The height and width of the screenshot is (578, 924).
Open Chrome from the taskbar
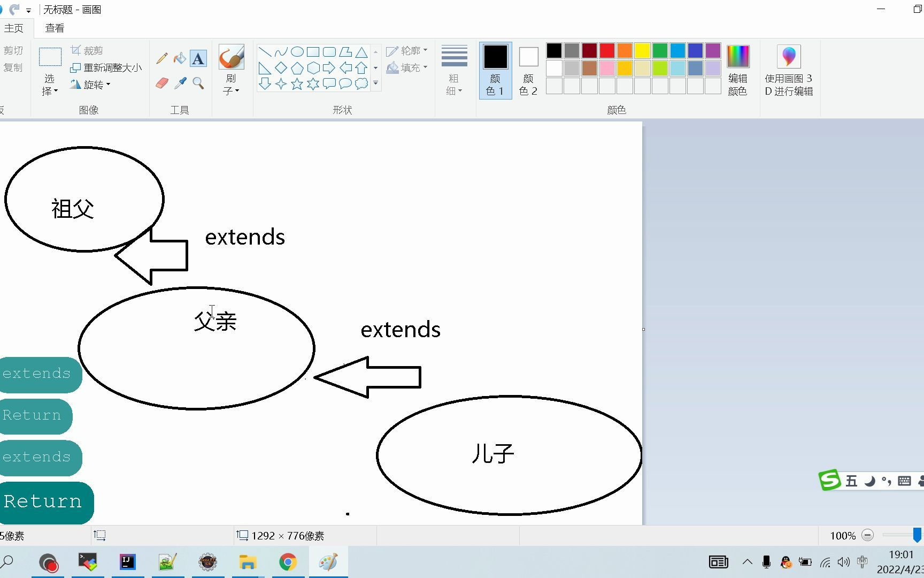(x=289, y=562)
